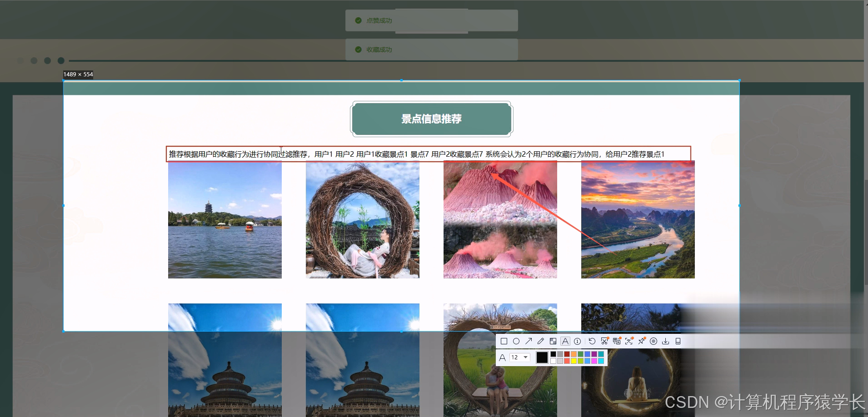Click the 收藏成功 notification message
868x417 pixels.
tap(432, 50)
